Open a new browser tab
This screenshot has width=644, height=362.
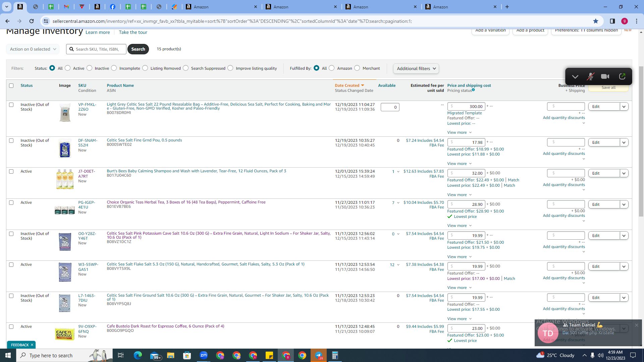coord(507,7)
